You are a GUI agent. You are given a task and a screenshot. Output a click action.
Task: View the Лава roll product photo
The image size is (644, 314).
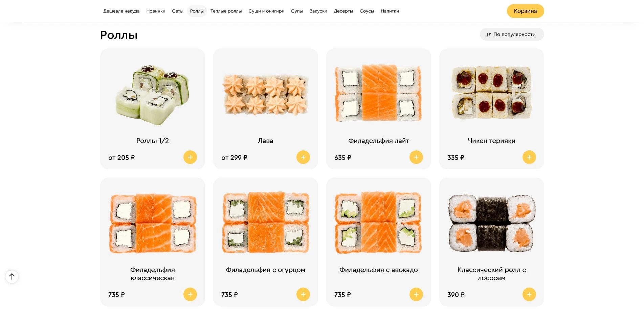[265, 95]
